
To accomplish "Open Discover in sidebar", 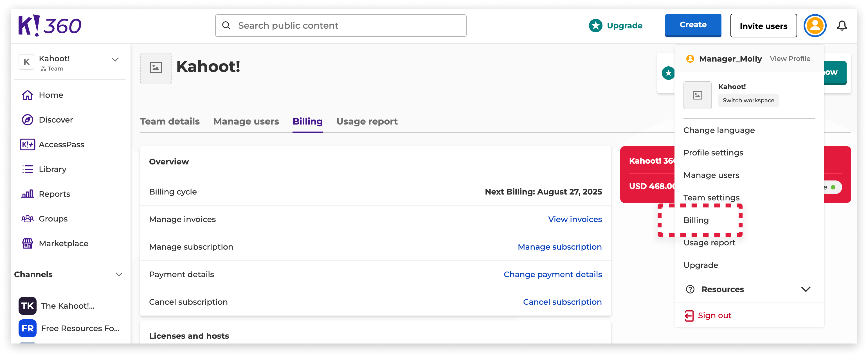I will click(56, 120).
